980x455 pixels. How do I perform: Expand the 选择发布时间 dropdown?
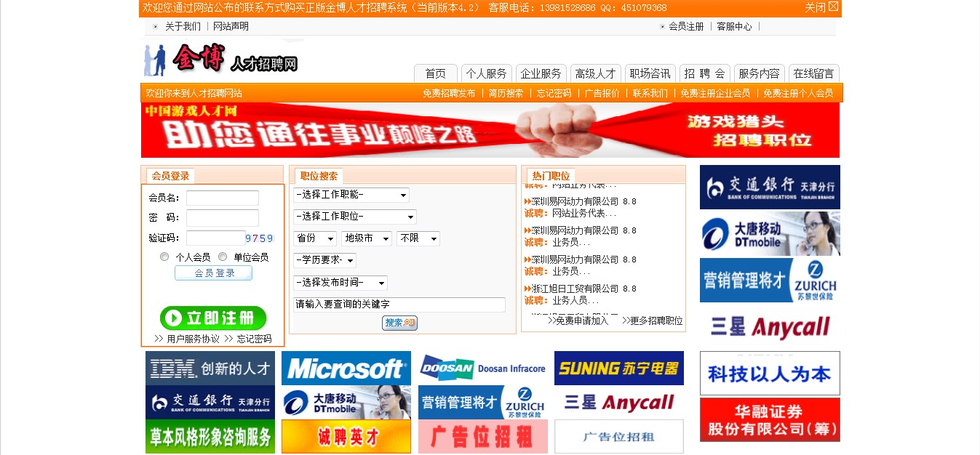click(x=340, y=283)
